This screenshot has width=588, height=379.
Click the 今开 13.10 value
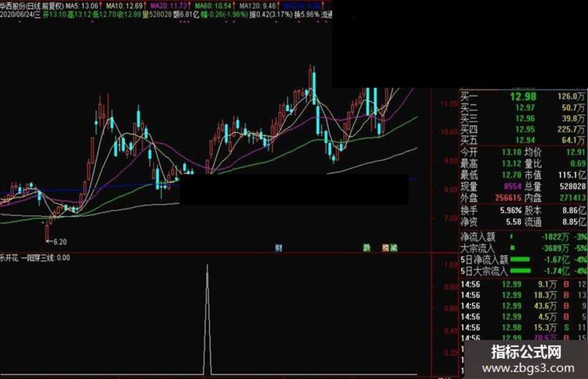pyautogui.click(x=511, y=152)
